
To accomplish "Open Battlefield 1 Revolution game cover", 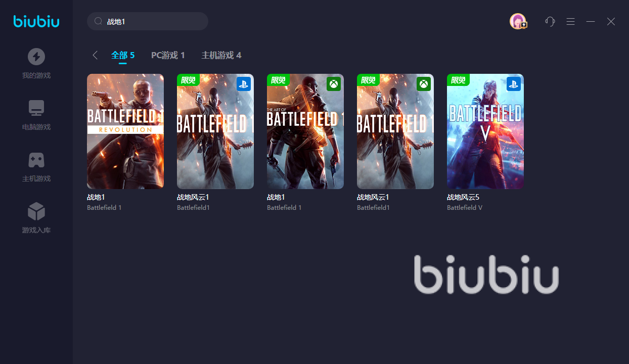I will pos(125,131).
